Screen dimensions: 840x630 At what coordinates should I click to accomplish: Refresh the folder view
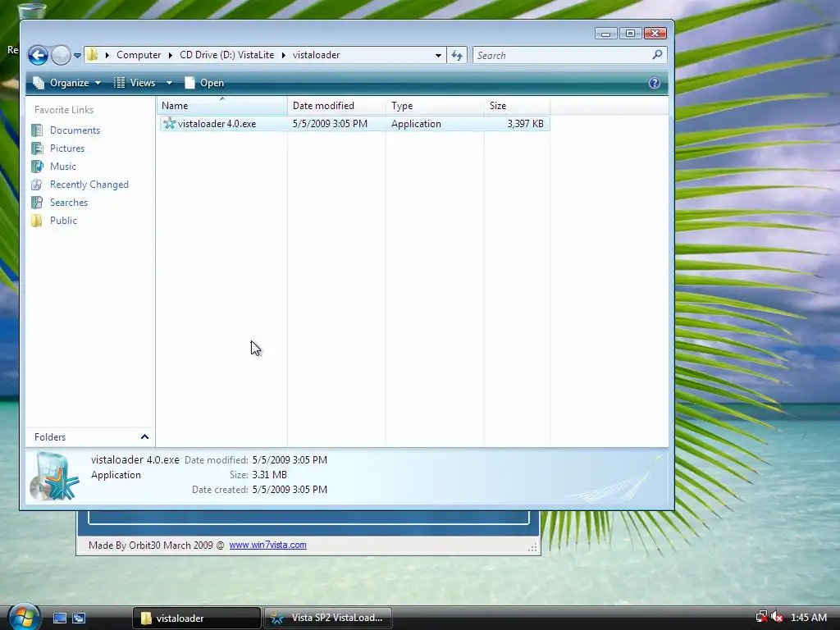pos(457,55)
